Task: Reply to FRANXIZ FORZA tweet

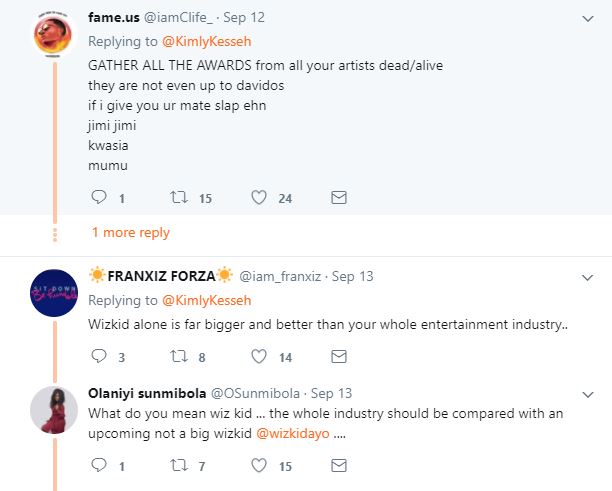Action: tap(99, 356)
